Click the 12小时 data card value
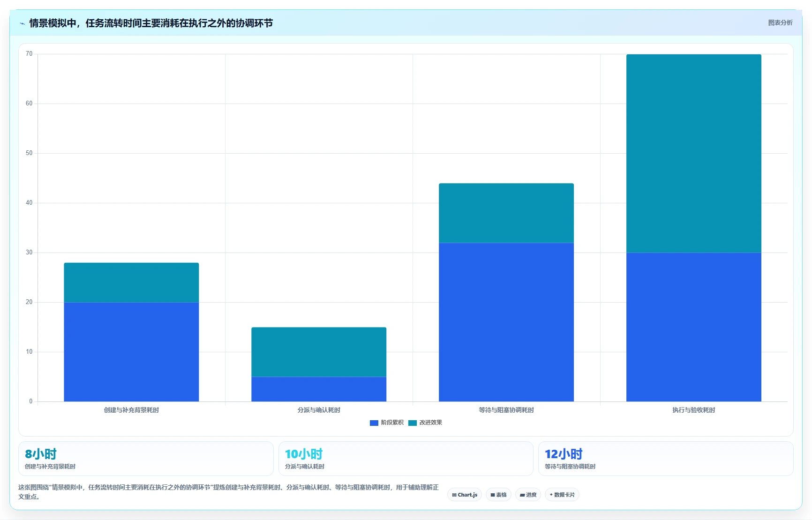This screenshot has width=812, height=520. [x=564, y=454]
